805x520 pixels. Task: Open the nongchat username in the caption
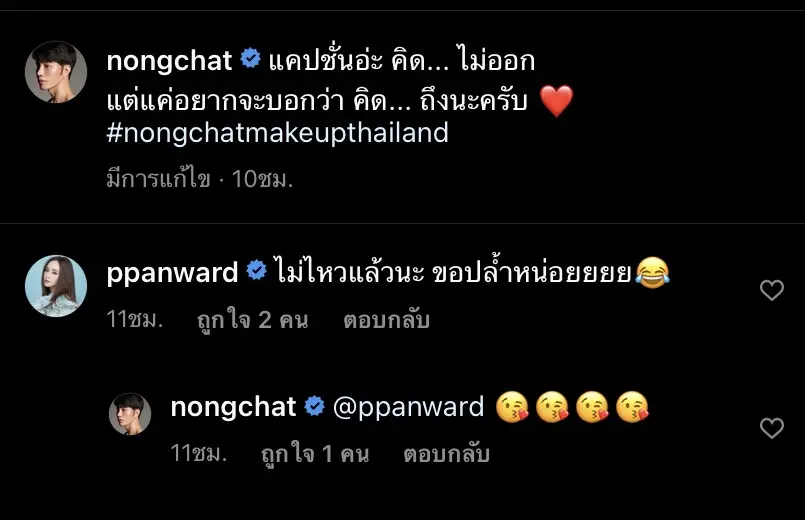[169, 61]
